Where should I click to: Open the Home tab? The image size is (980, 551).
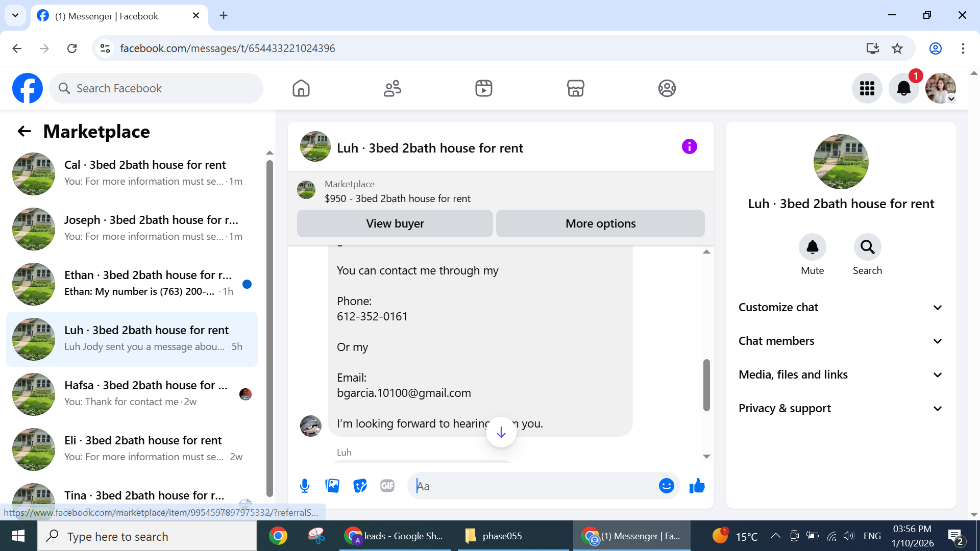tap(301, 88)
